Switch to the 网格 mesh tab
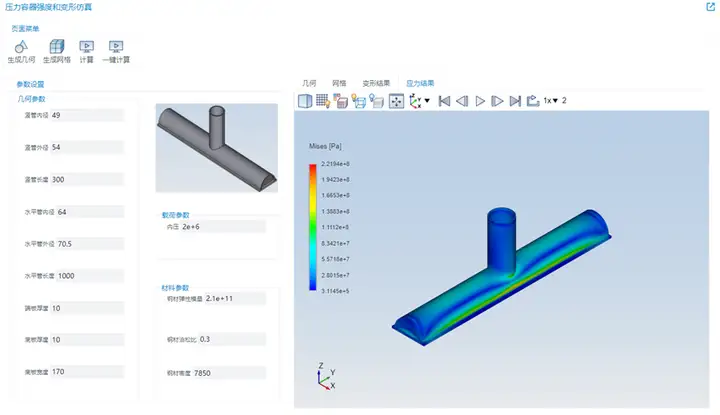The width and height of the screenshot is (720, 415). [339, 83]
